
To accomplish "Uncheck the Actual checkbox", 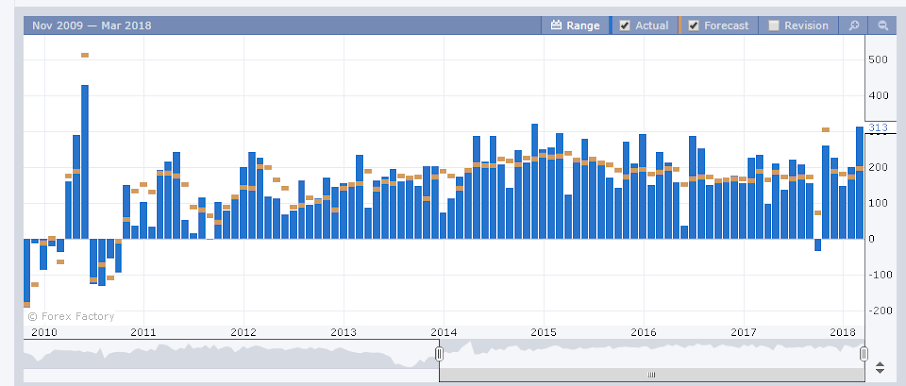I will pos(625,25).
